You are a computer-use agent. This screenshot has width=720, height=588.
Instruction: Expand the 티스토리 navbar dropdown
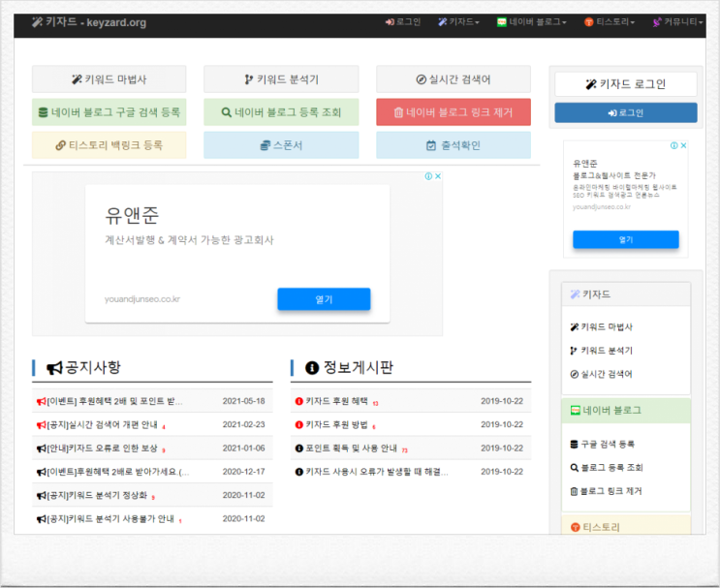tap(610, 22)
